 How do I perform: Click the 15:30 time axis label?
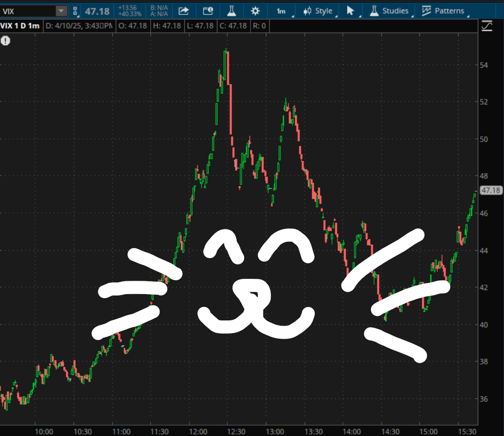point(467,432)
